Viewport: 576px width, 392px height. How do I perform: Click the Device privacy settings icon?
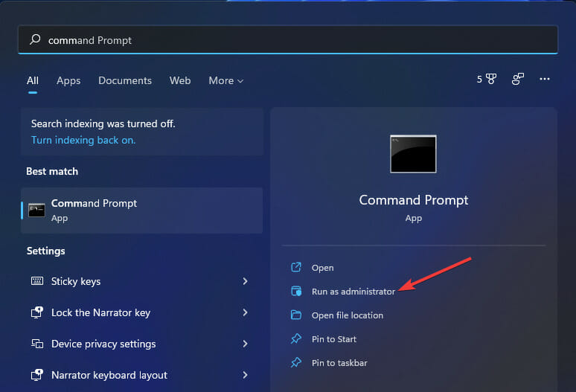coord(37,344)
